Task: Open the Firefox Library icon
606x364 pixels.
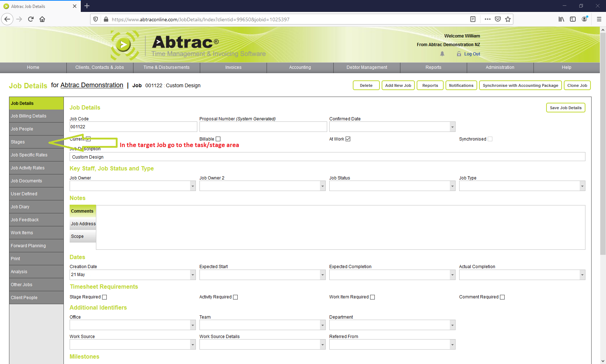Action: coord(561,19)
